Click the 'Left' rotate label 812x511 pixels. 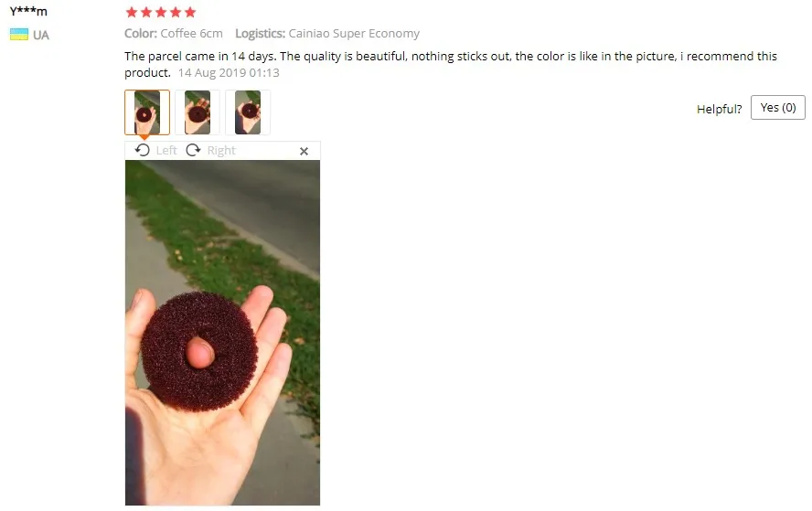[166, 151]
